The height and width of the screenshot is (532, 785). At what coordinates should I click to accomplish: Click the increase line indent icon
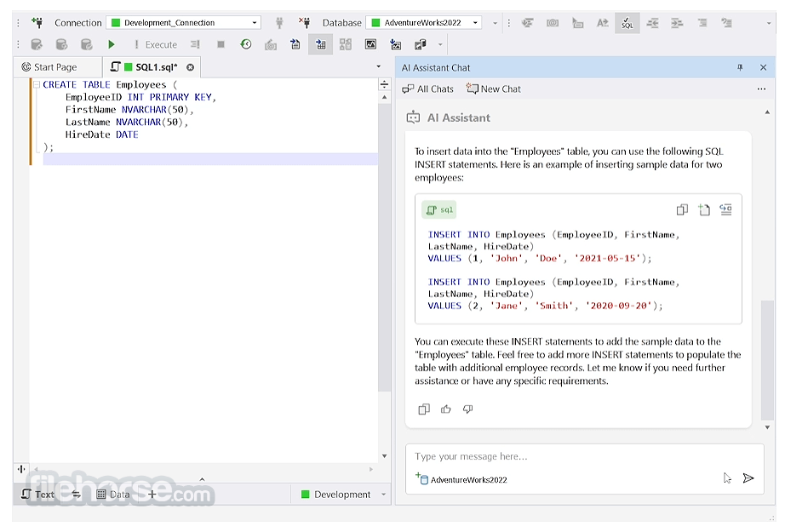coord(677,22)
